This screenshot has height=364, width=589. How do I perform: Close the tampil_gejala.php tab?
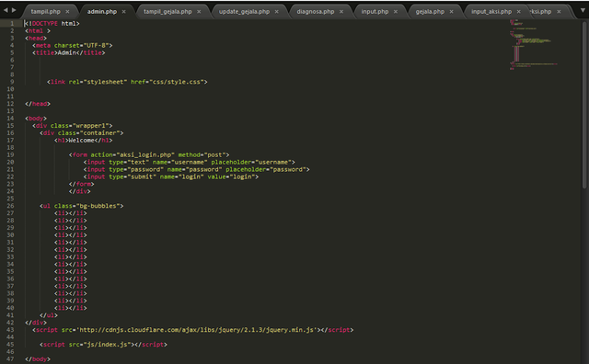pos(199,12)
